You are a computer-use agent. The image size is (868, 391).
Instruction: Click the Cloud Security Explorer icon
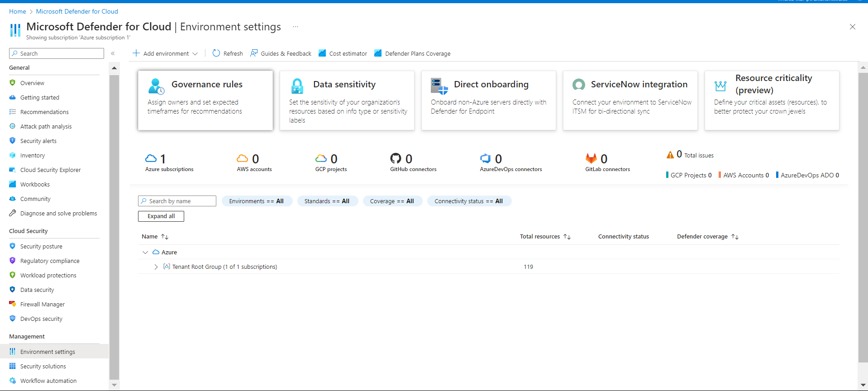12,170
